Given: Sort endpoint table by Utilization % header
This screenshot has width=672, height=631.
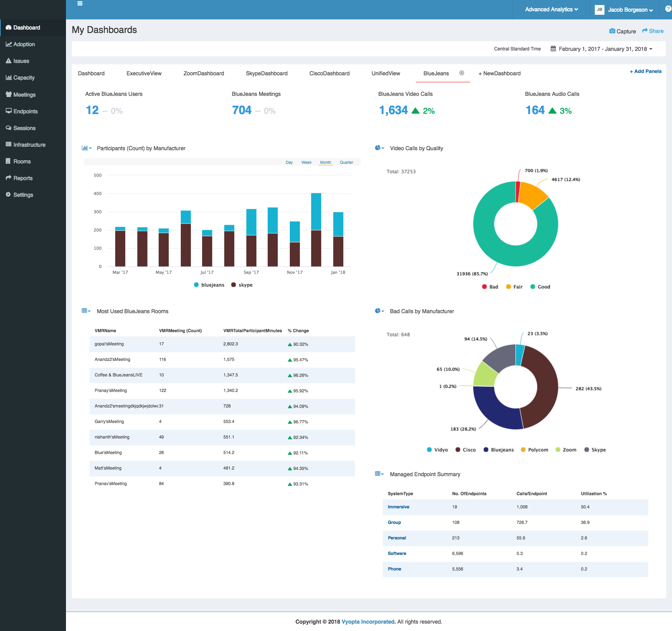Looking at the screenshot, I should click(594, 494).
